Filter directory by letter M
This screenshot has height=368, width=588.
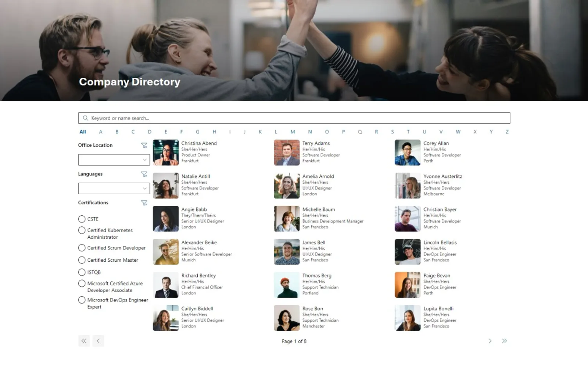(293, 132)
